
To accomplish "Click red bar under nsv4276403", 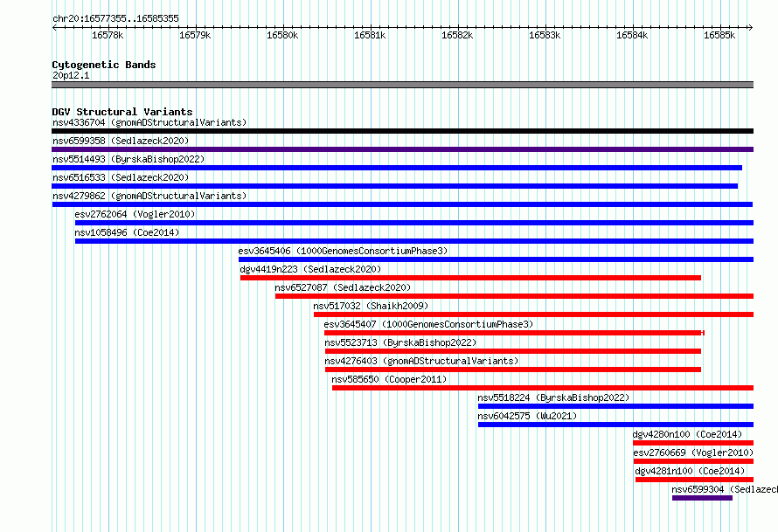I will click(513, 370).
